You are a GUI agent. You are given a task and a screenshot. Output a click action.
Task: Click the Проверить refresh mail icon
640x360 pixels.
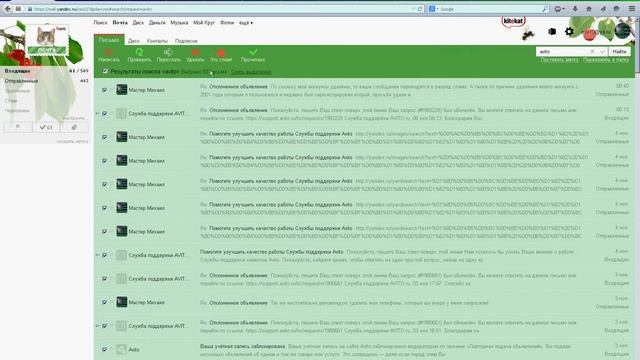point(139,52)
